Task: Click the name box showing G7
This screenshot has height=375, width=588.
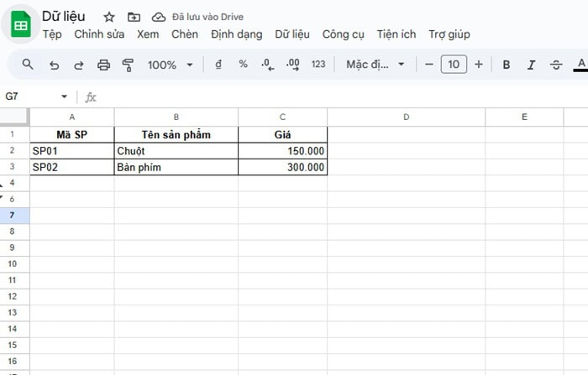Action: pyautogui.click(x=30, y=96)
